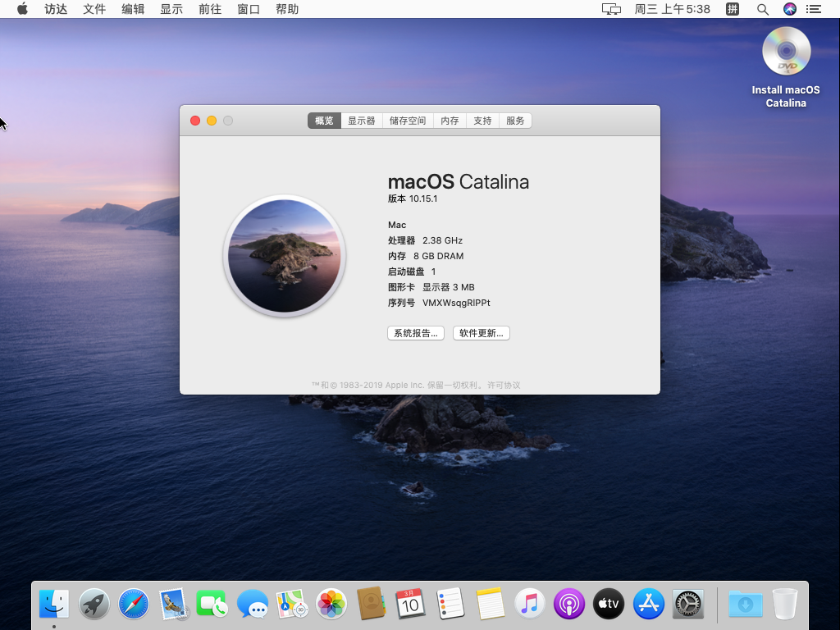This screenshot has height=630, width=840.
Task: Open System Preferences gear icon
Action: tap(688, 605)
